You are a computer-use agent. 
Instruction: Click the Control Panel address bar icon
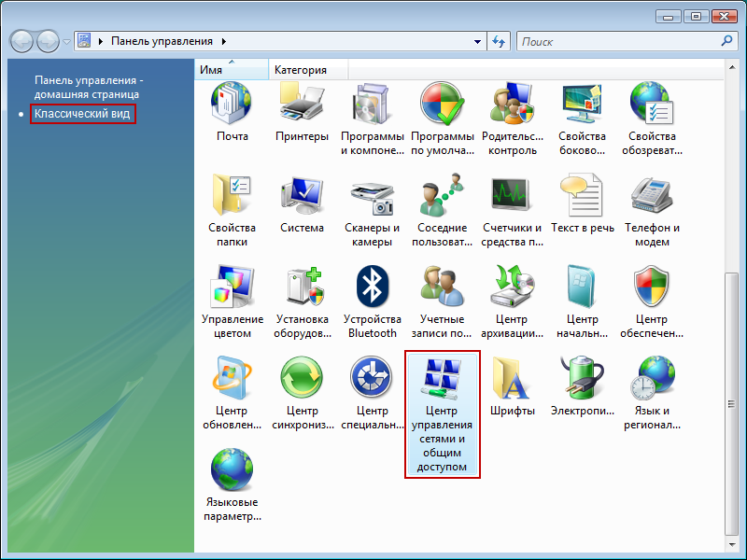(x=84, y=41)
